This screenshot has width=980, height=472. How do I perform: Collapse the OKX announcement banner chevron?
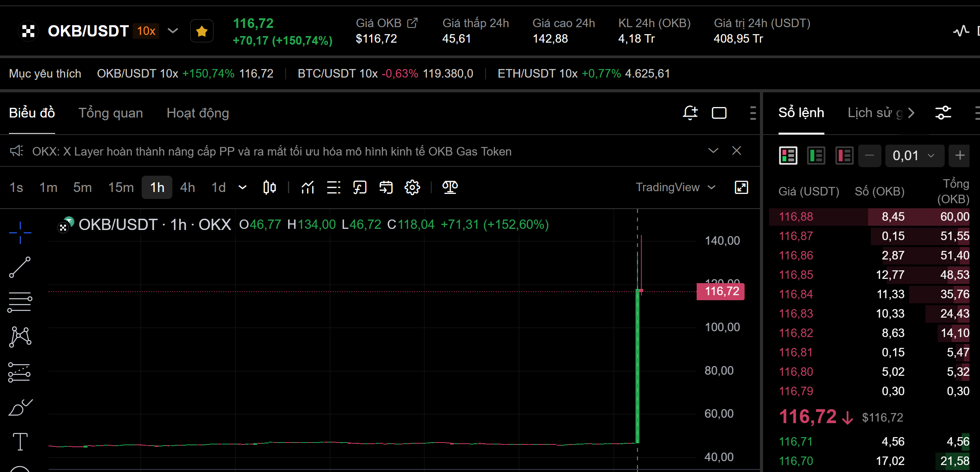point(713,150)
